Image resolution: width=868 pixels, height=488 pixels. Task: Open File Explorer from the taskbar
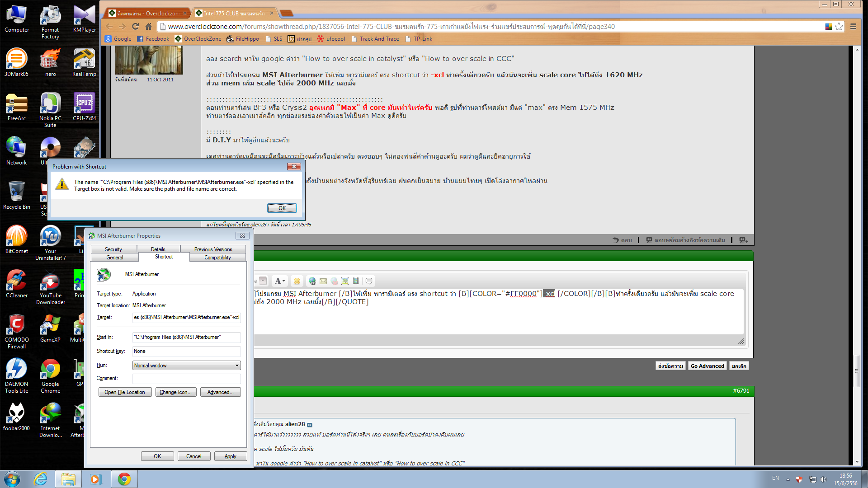tap(68, 479)
